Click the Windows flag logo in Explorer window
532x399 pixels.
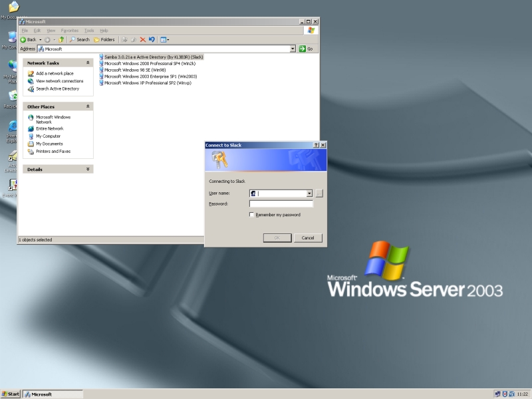[311, 31]
